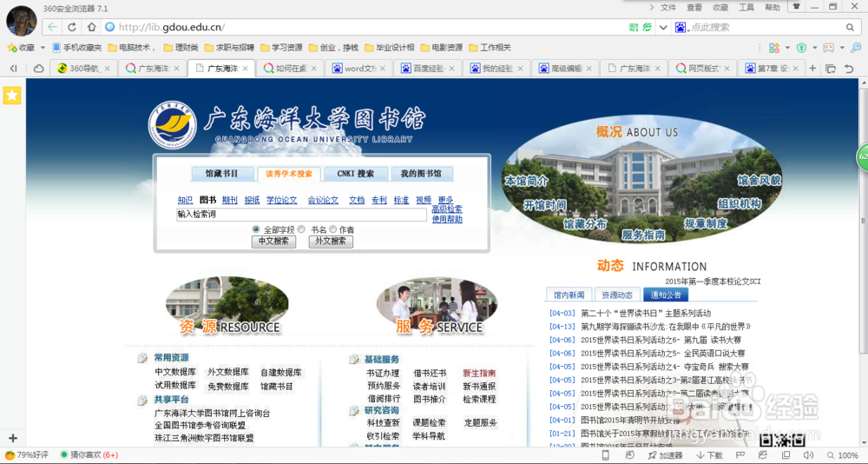Click the magnifier icon in search box
This screenshot has width=868, height=464.
[x=850, y=27]
